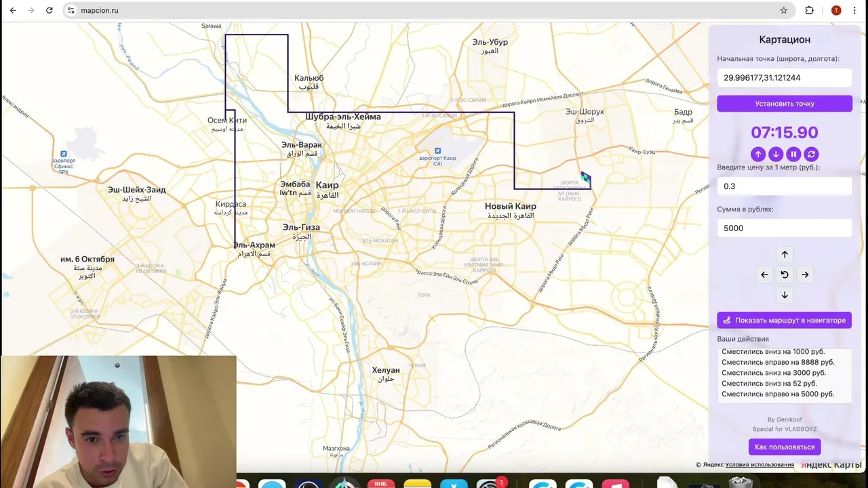Click the Бадр label on the map

tap(683, 113)
